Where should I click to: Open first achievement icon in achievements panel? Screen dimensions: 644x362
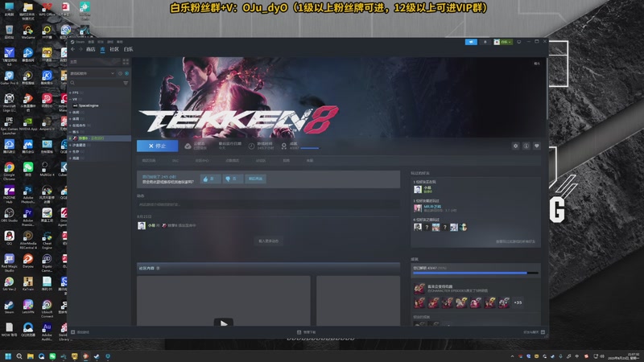pos(419,289)
